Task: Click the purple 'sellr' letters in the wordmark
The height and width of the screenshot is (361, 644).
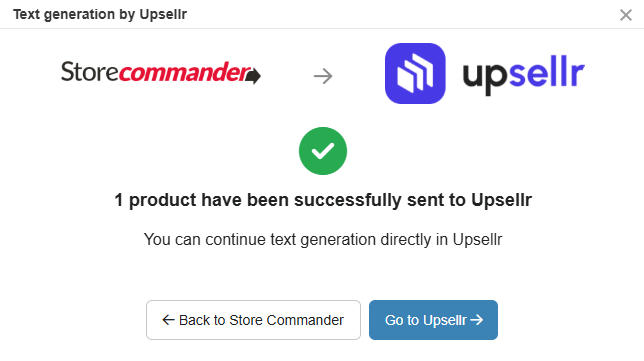Action: [x=547, y=71]
